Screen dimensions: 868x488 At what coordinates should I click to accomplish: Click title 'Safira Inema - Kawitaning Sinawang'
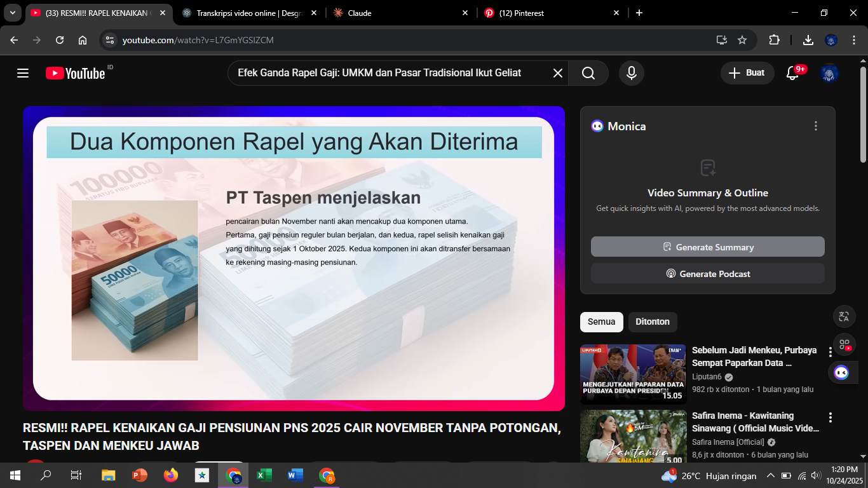pyautogui.click(x=756, y=422)
